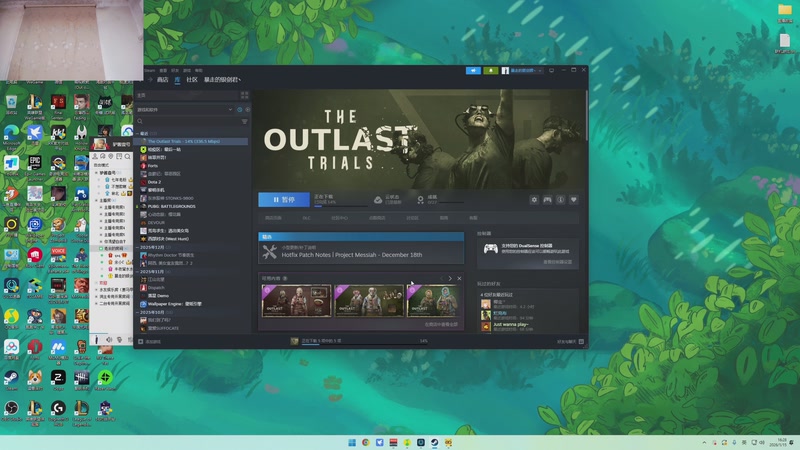Open Epic Games Launcher desktop icon

tap(35, 167)
